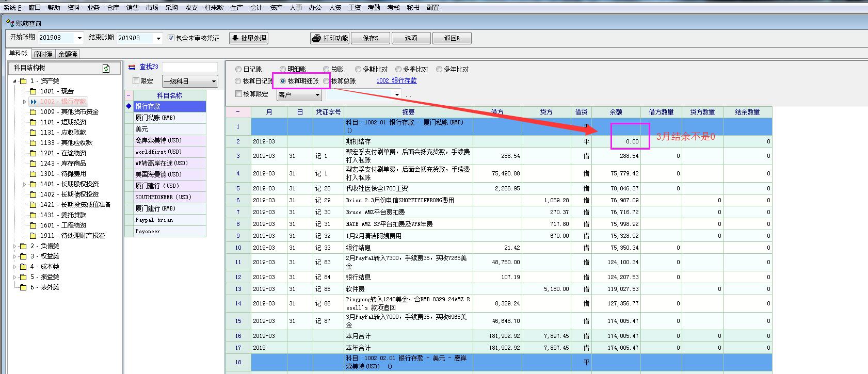This screenshot has height=374, width=868.
Task: Open the 一级科目 level dropdown
Action: (214, 82)
